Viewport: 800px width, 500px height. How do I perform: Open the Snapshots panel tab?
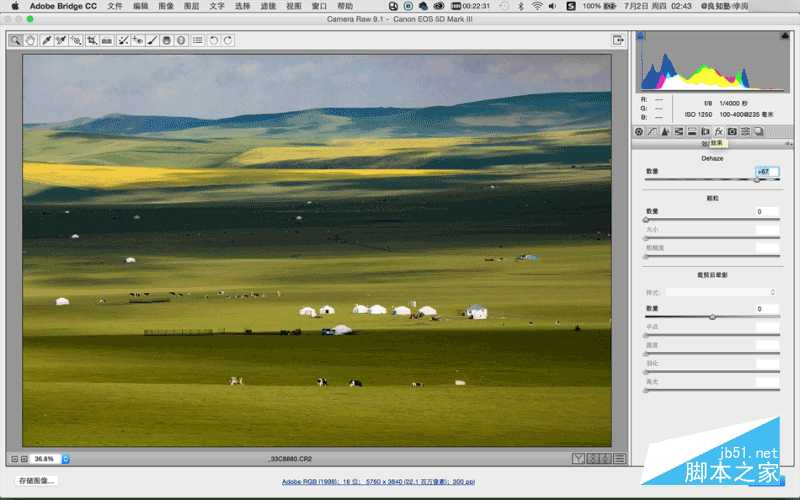point(759,132)
